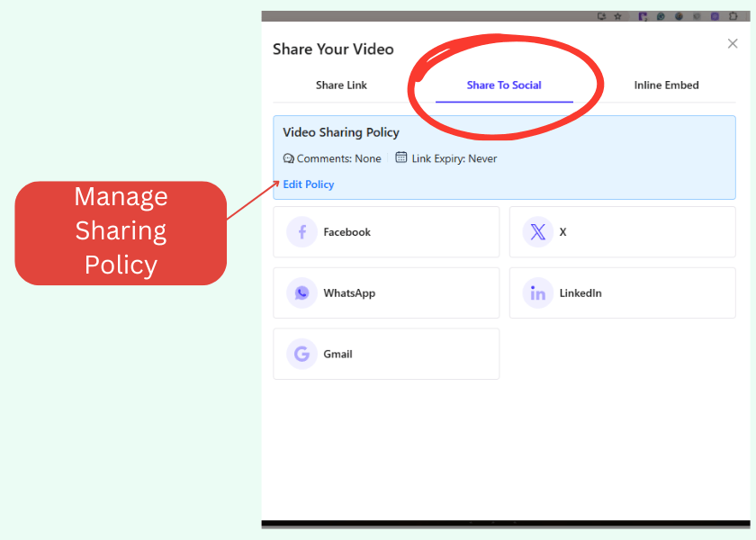Choose the WhatsApp sharing option
756x540 pixels.
tap(386, 293)
